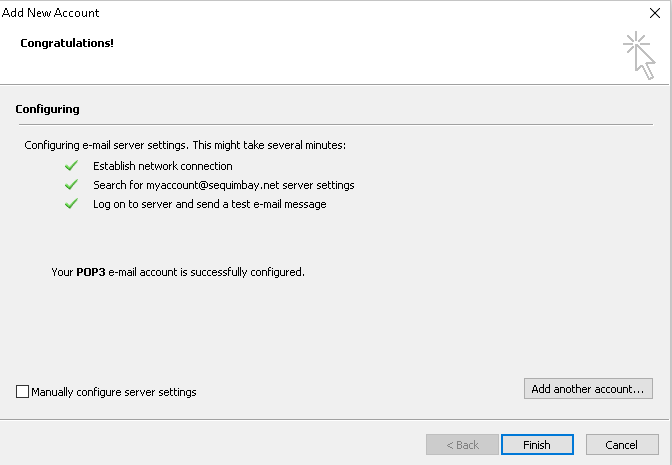672x465 pixels.
Task: Click the greyed-out Back button
Action: click(462, 444)
